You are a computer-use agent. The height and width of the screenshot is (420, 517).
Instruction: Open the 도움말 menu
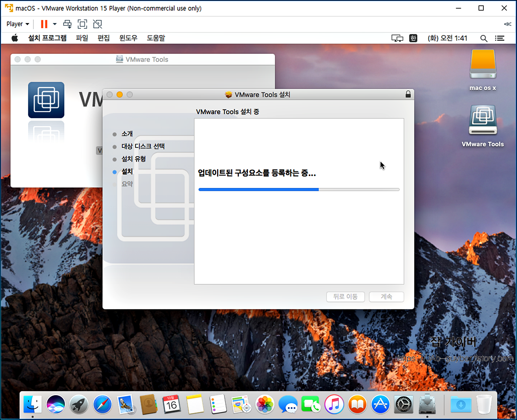click(156, 38)
